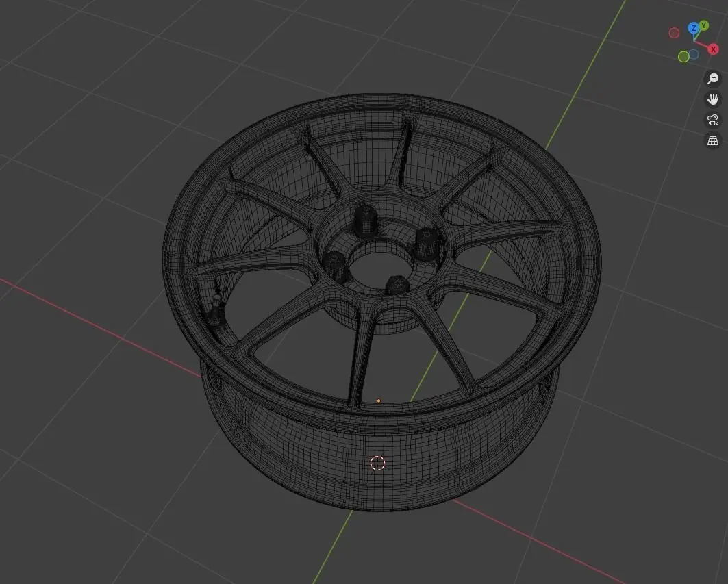
Task: Click the negative Y green circle on gizmo
Action: click(683, 57)
